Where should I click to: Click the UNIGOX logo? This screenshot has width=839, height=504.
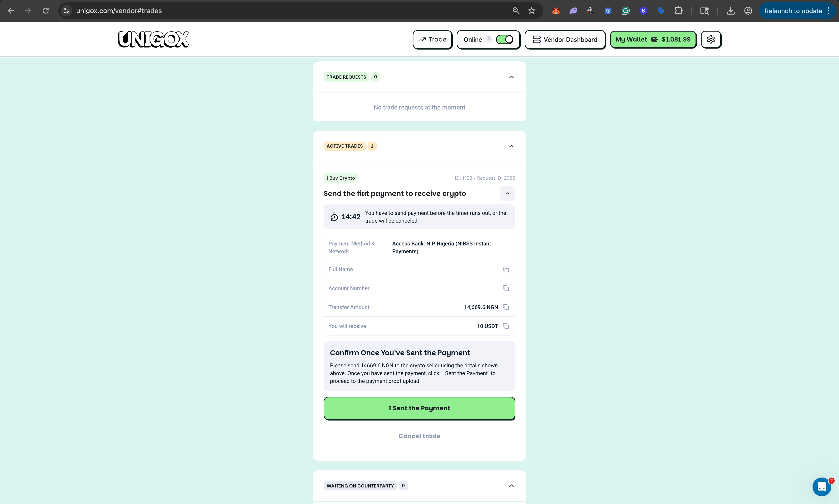pos(153,39)
